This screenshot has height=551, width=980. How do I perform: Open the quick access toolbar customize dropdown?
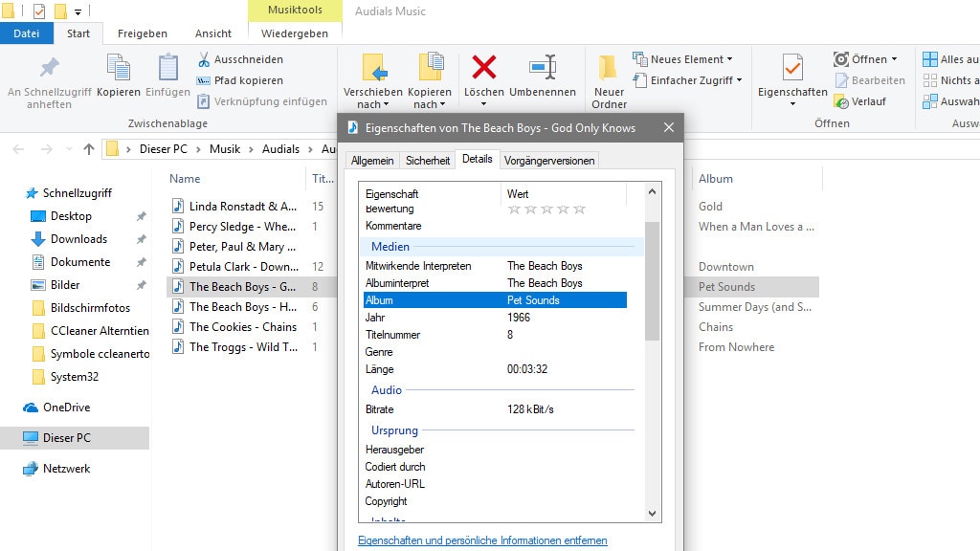78,11
